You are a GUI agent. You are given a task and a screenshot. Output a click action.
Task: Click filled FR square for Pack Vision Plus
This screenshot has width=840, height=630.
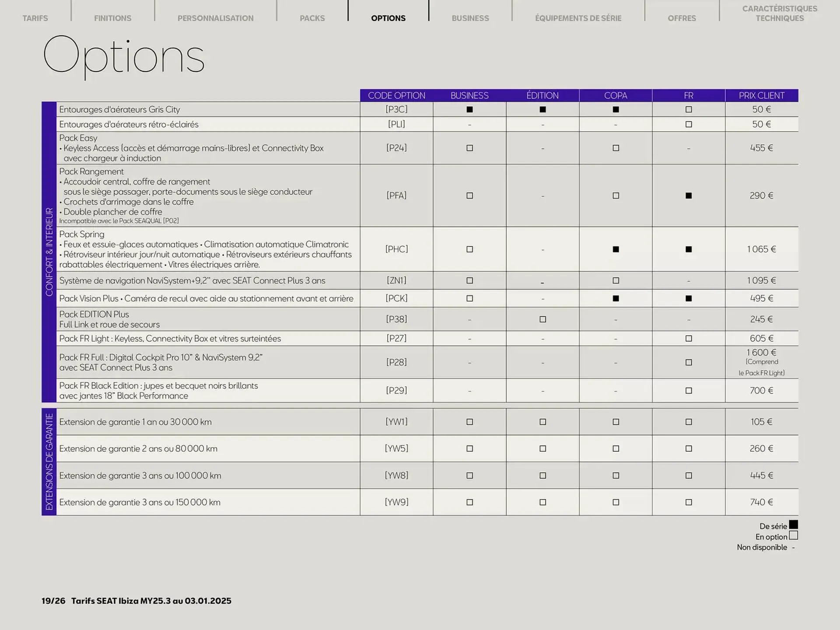688,298
